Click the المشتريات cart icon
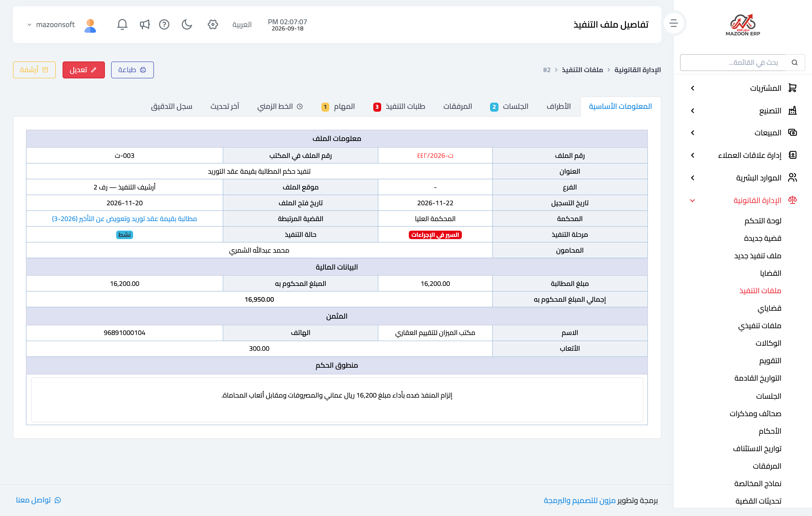The width and height of the screenshot is (812, 516). [x=793, y=88]
